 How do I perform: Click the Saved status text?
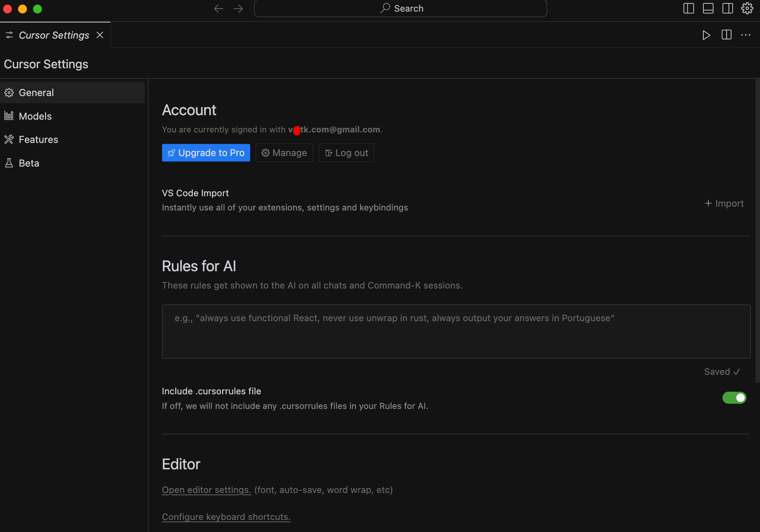722,372
